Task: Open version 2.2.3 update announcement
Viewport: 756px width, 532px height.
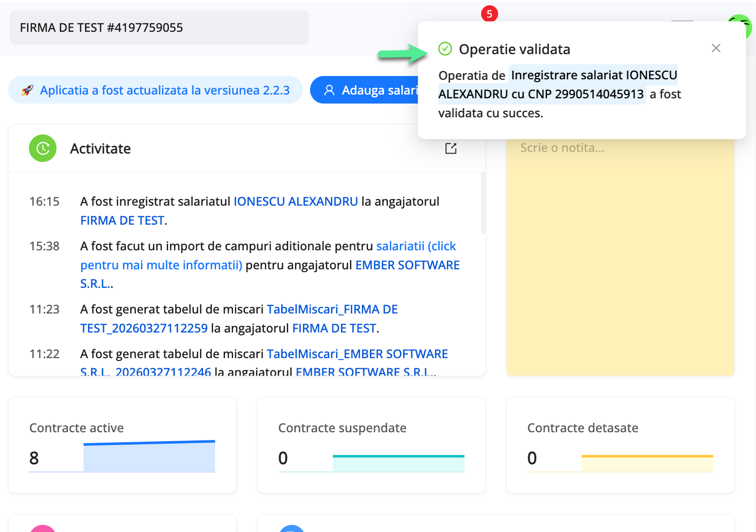Action: (x=155, y=90)
